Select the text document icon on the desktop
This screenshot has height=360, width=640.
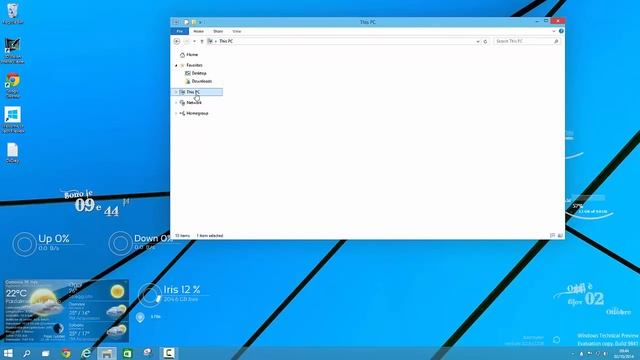click(13, 153)
